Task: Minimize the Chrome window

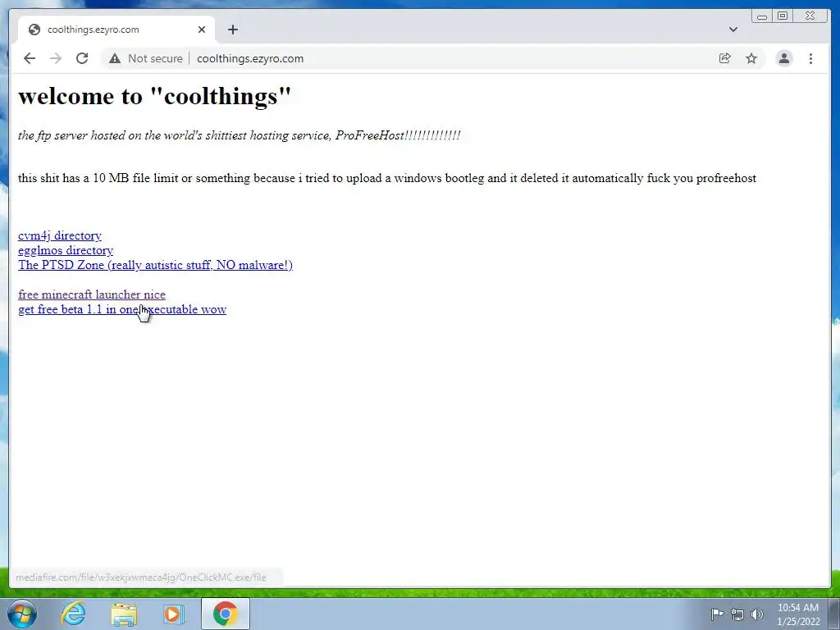Action: [762, 16]
